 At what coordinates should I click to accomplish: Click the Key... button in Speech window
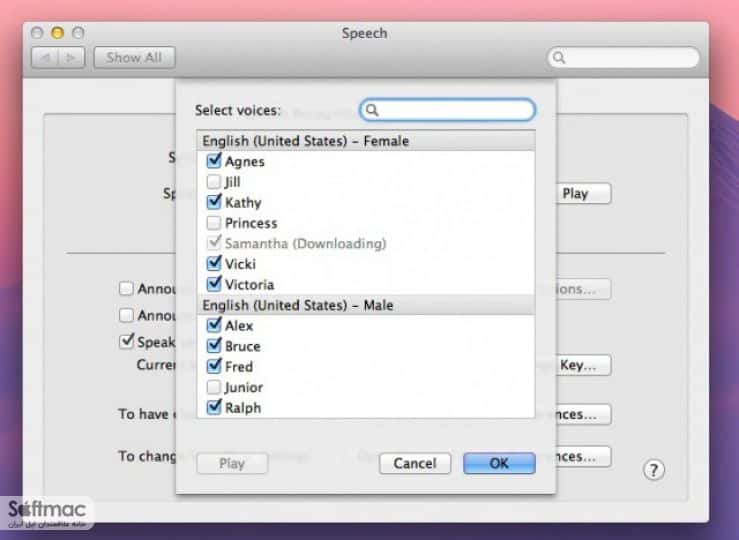pos(583,365)
